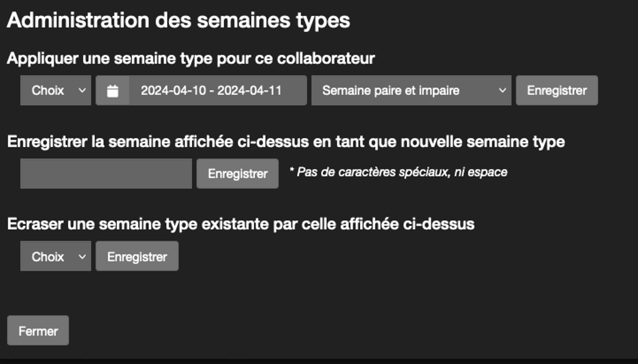
Task: Click Enregistrer in the Ecraser section
Action: (x=137, y=256)
